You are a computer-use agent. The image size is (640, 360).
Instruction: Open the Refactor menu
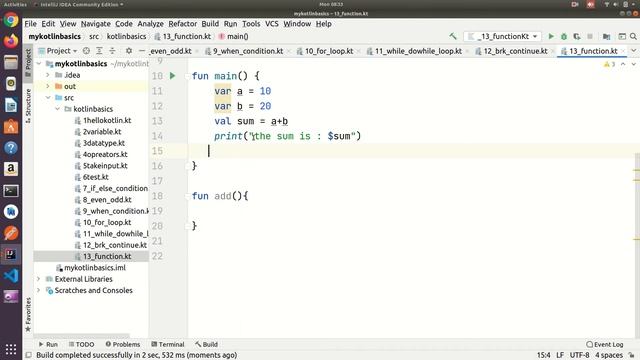[x=182, y=24]
